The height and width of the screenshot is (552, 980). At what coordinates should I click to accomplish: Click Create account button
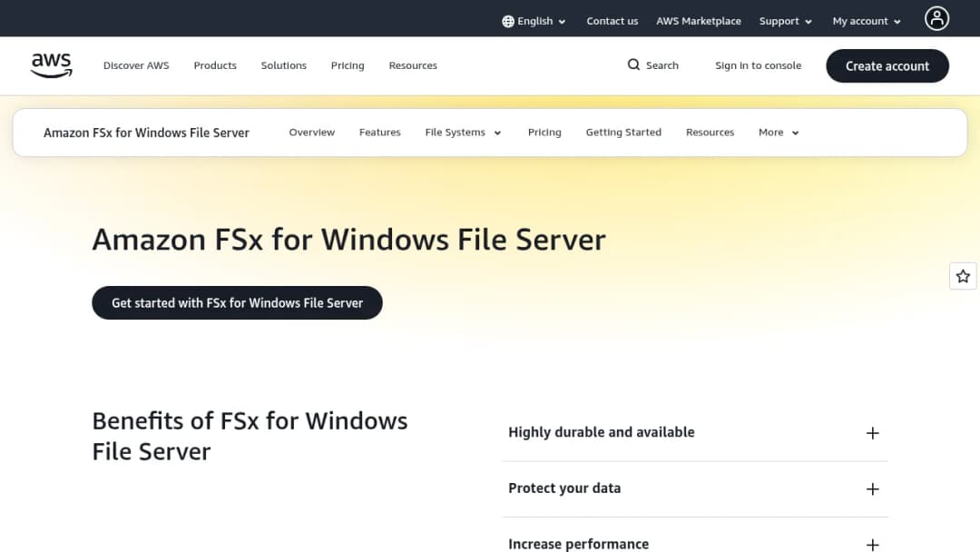coord(887,65)
